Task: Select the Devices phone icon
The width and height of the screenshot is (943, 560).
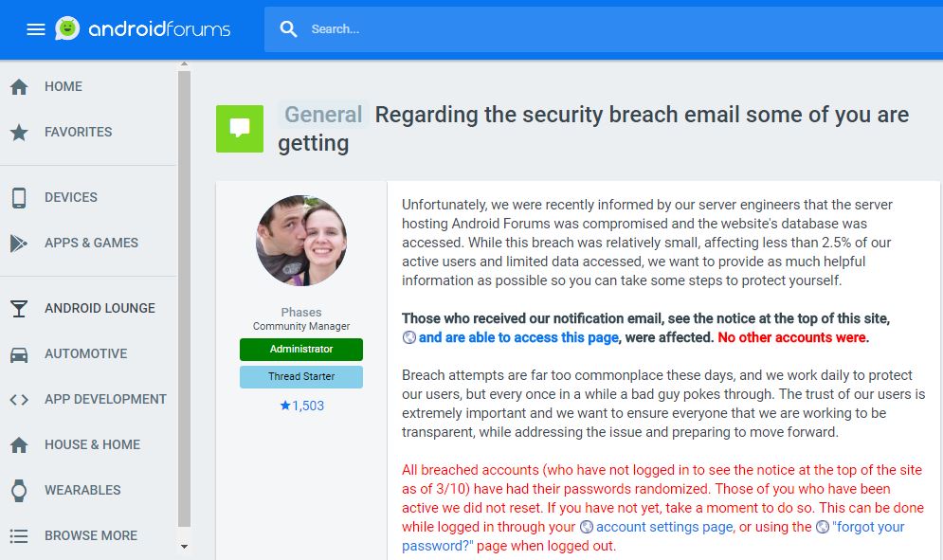Action: click(x=20, y=197)
